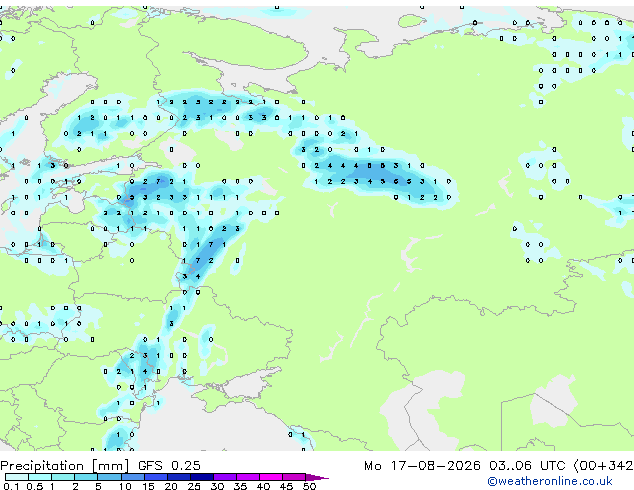Click the '(00+342' forecast offset text
Viewport: 634px width, 490px height.
coord(603,466)
